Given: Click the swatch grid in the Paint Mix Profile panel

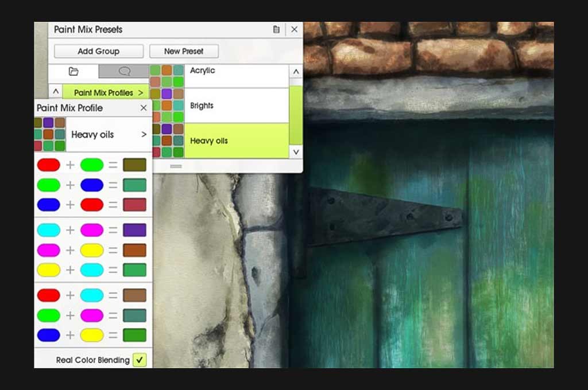Looking at the screenshot, I should (x=49, y=134).
